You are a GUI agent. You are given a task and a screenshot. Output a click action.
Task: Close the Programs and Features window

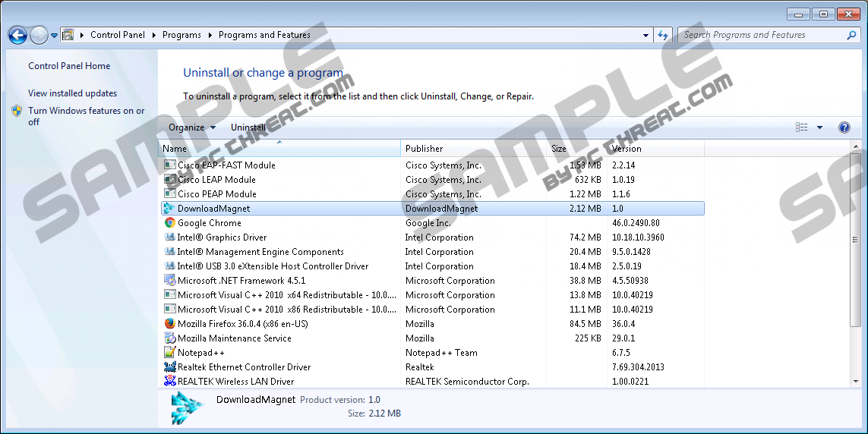pos(848,14)
